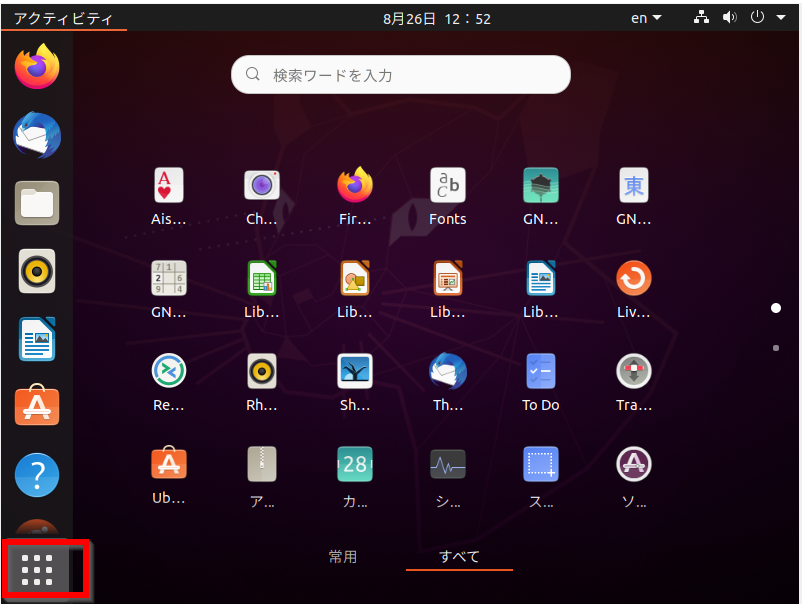
Task: Open LibreOffice Draw icon
Action: click(x=354, y=289)
